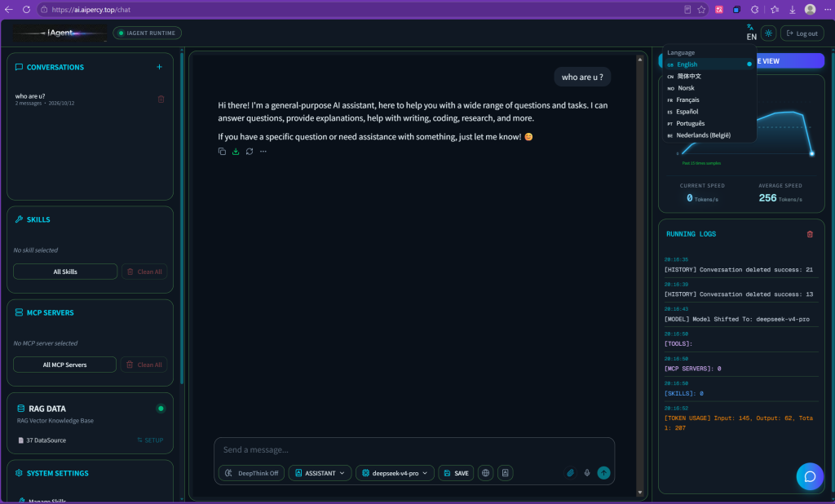Image resolution: width=835 pixels, height=504 pixels.
Task: Click SETUP in RAG Data panel
Action: click(150, 440)
